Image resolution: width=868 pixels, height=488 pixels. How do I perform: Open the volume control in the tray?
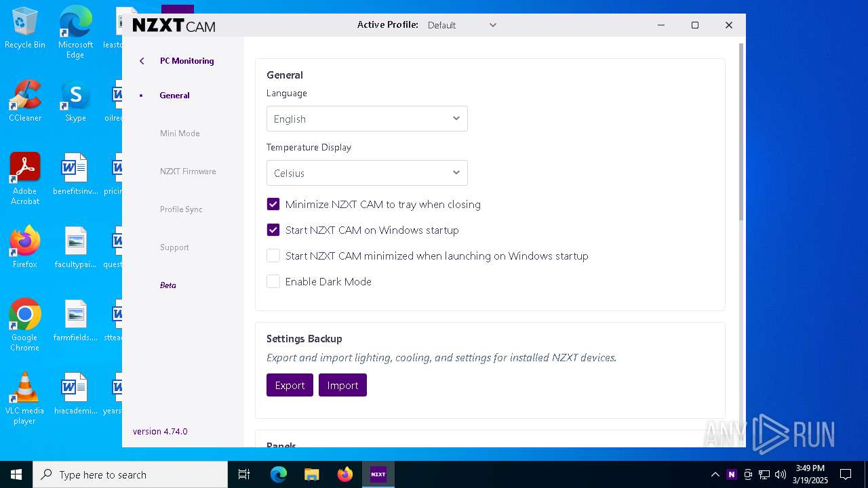[x=781, y=474]
